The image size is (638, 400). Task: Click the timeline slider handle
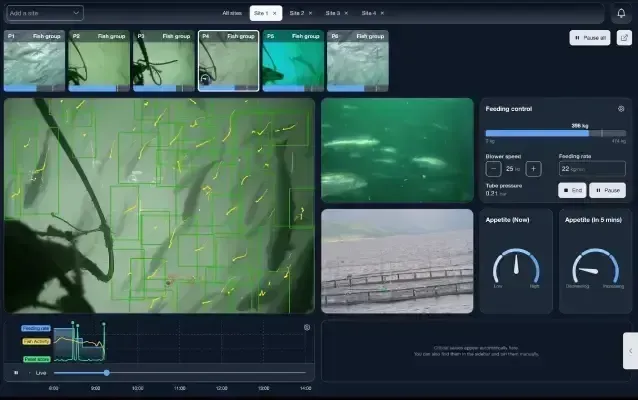[107, 373]
